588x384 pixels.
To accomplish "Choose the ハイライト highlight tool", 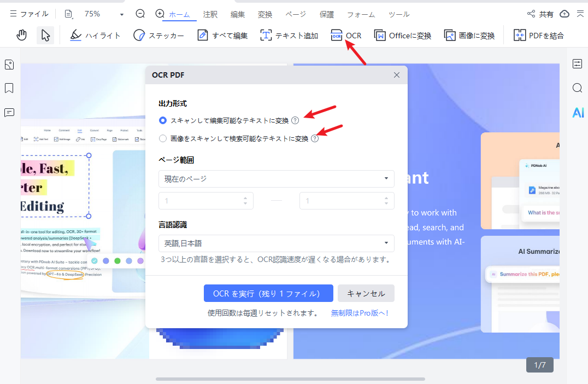I will [x=95, y=36].
